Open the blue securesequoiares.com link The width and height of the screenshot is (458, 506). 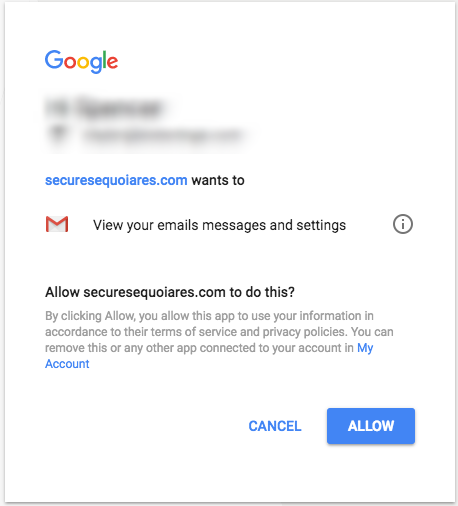[x=116, y=180]
